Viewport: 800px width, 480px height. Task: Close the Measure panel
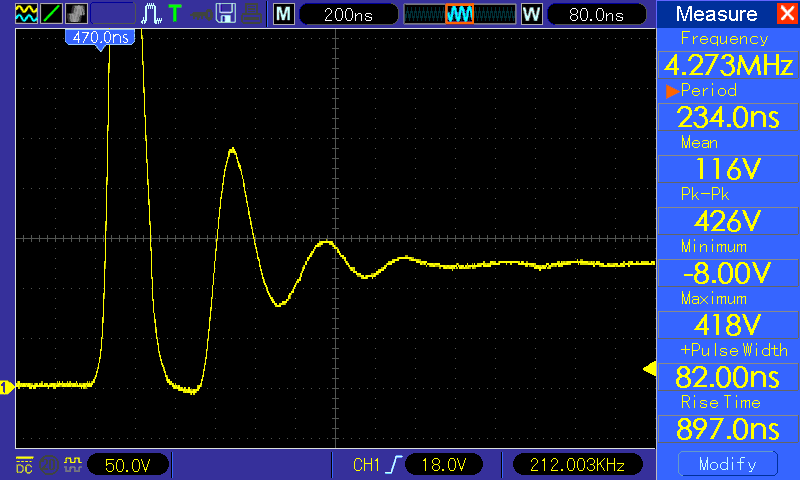788,13
